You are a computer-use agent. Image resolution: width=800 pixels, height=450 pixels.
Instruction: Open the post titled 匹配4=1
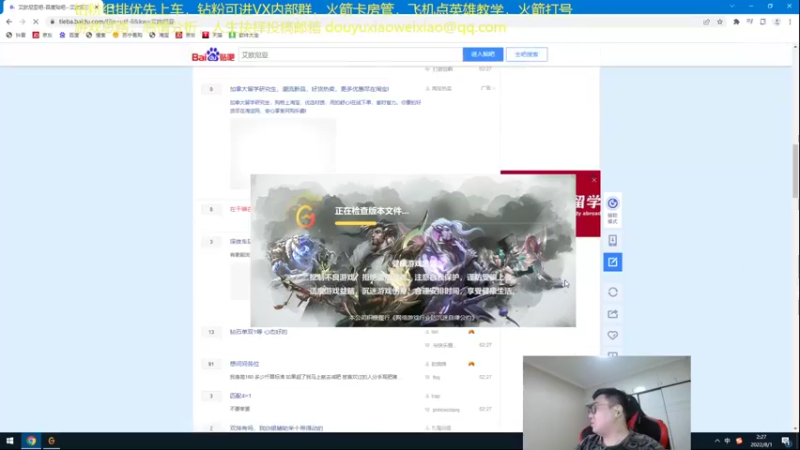point(240,396)
